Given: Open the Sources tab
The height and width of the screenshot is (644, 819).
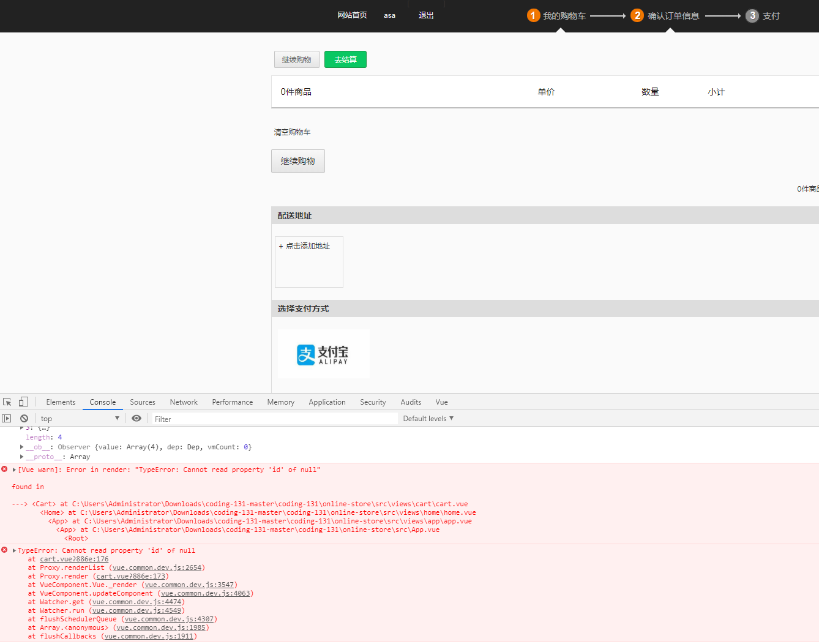Looking at the screenshot, I should point(143,402).
